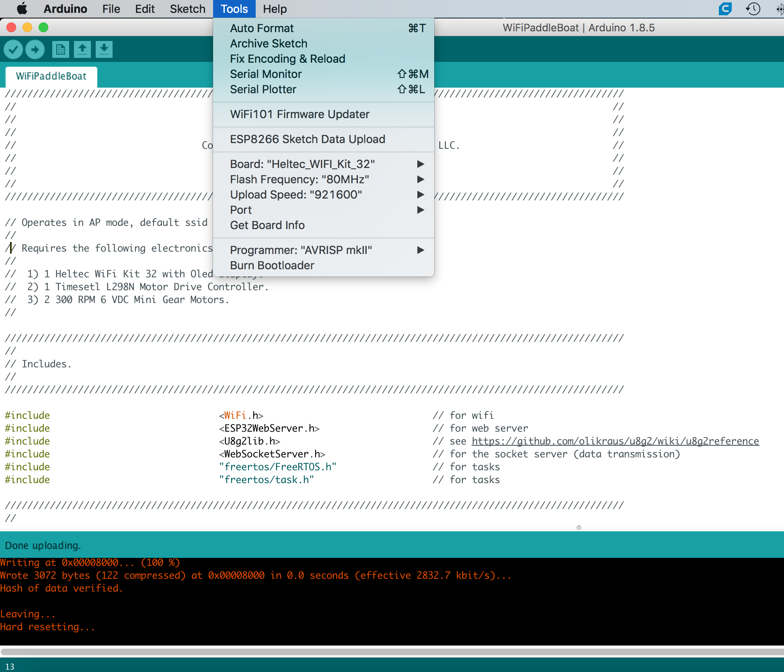Viewport: 784px width, 672px height.
Task: Click the "Wrote 3072 bytes" console line
Action: pyautogui.click(x=256, y=575)
